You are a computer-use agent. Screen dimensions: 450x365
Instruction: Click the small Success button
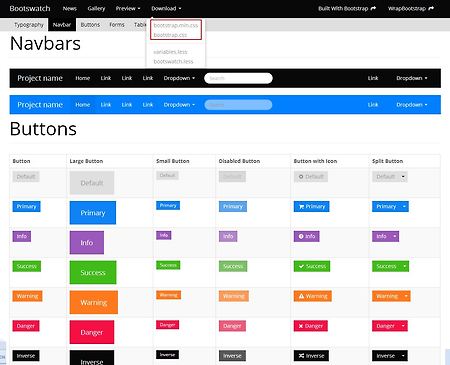[x=168, y=265]
